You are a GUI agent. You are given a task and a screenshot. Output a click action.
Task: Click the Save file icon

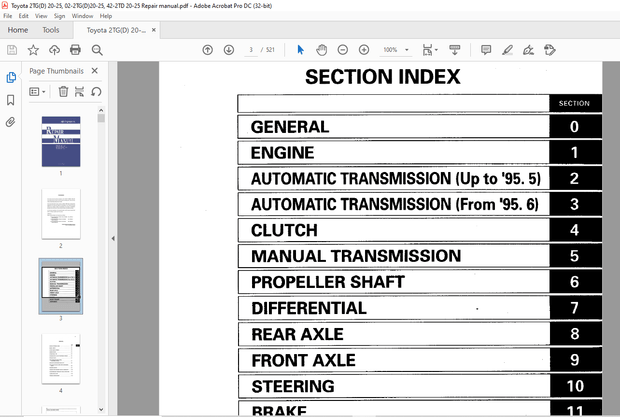coord(12,50)
